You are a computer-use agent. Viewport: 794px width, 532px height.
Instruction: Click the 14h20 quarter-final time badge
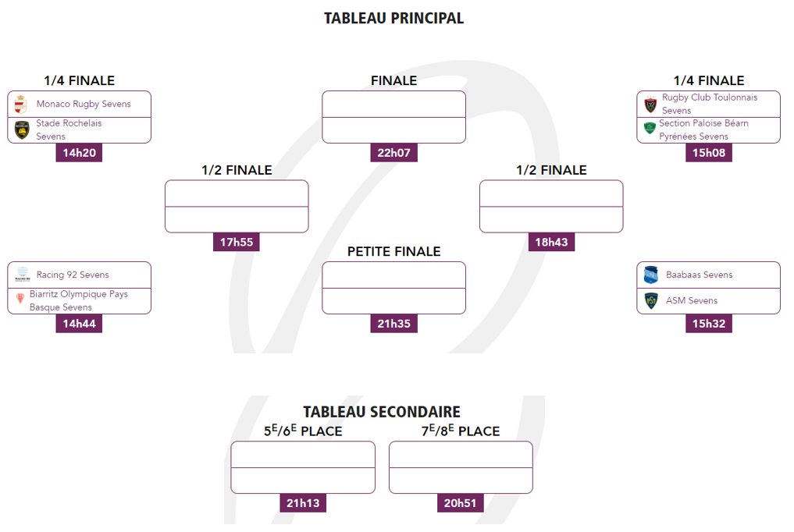coord(79,153)
